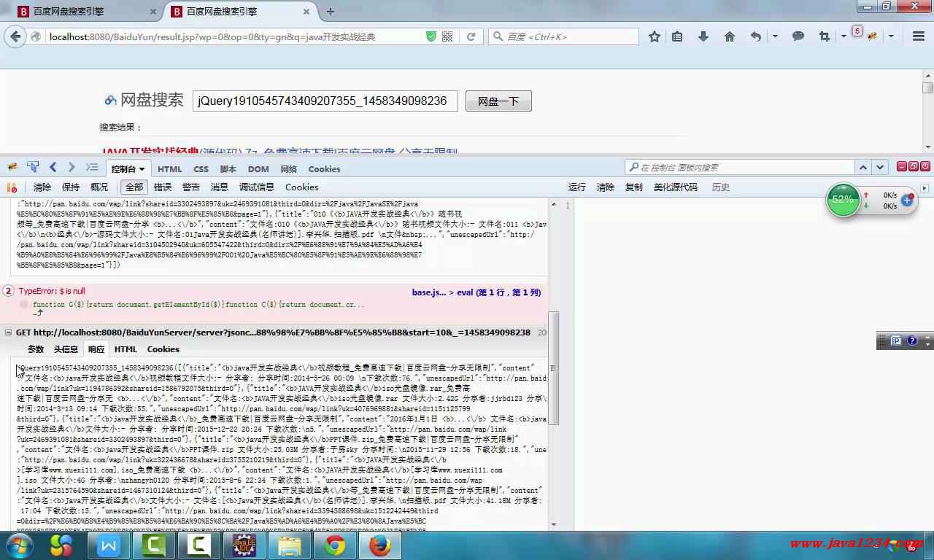This screenshot has width=934, height=560.
Task: Click the undo curved arrow toolbar icon
Action: (x=756, y=36)
